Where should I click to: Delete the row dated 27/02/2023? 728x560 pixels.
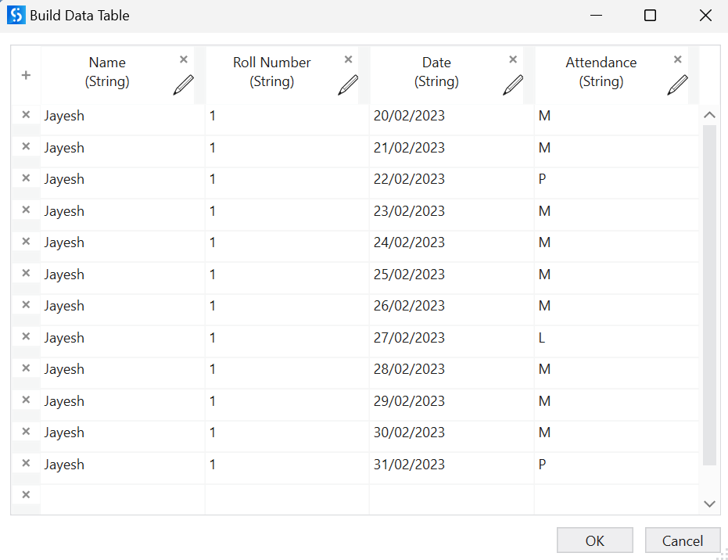pyautogui.click(x=26, y=336)
